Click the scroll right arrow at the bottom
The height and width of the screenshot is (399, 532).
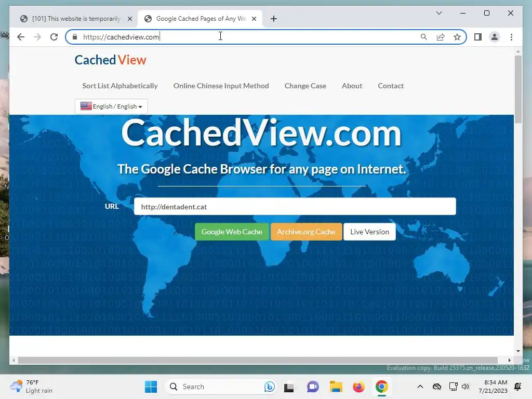(509, 361)
